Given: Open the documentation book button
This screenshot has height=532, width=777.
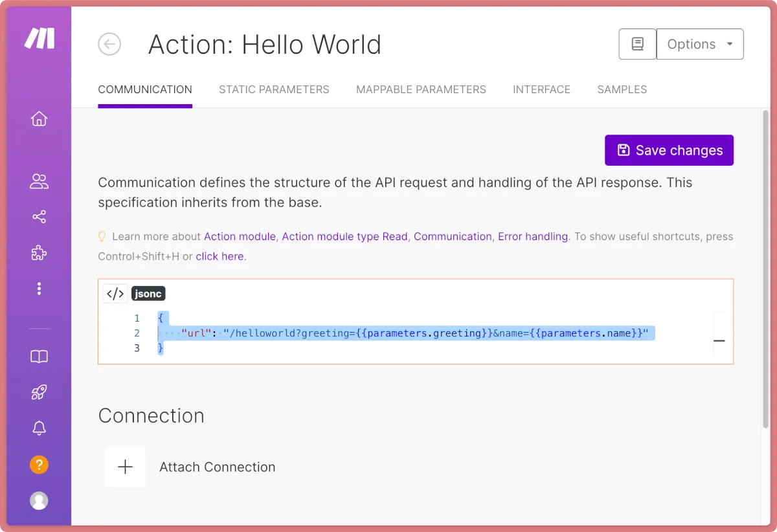Looking at the screenshot, I should [637, 44].
